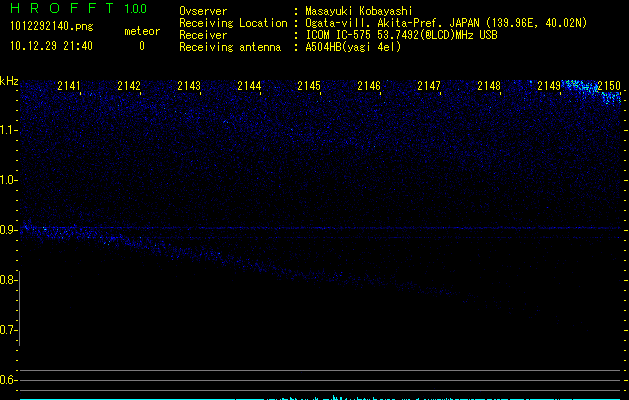The width and height of the screenshot is (629, 400).
Task: Click the date stamp 10.12.29 21:40
Action: point(49,46)
